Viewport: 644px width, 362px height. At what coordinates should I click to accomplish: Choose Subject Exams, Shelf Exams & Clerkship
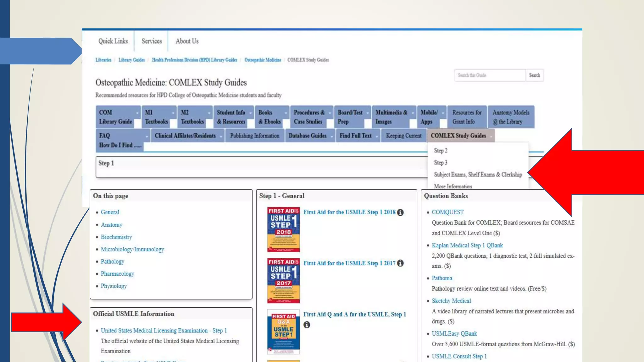click(478, 174)
